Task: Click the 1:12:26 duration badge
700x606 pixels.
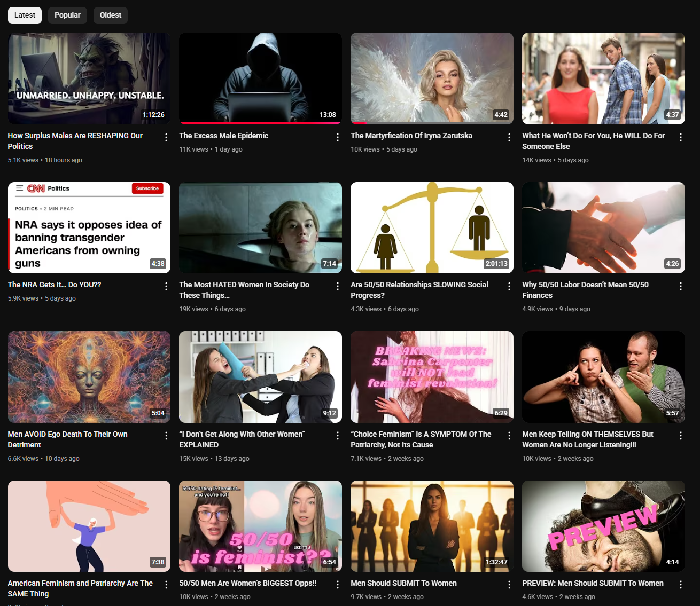Action: [153, 115]
